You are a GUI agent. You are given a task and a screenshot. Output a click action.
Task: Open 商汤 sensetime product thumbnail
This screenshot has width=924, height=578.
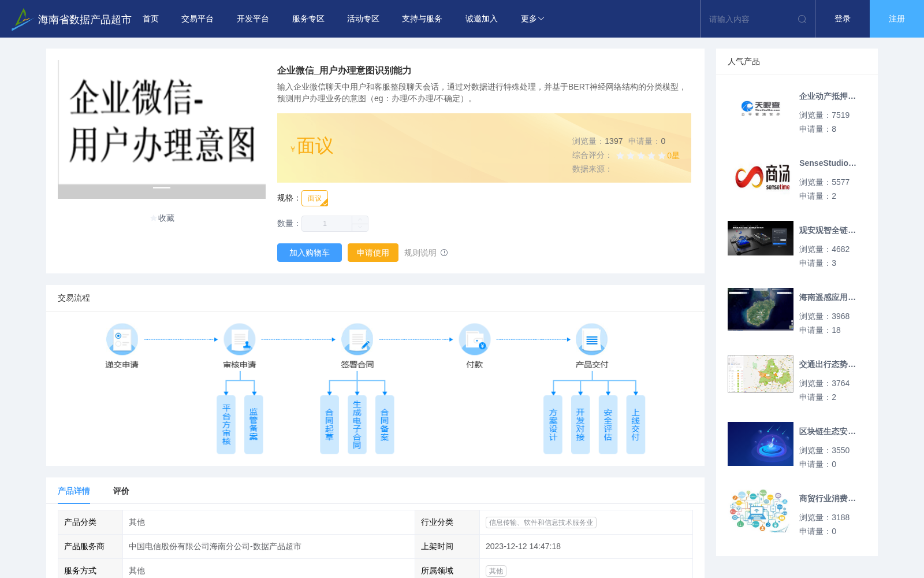tap(761, 176)
